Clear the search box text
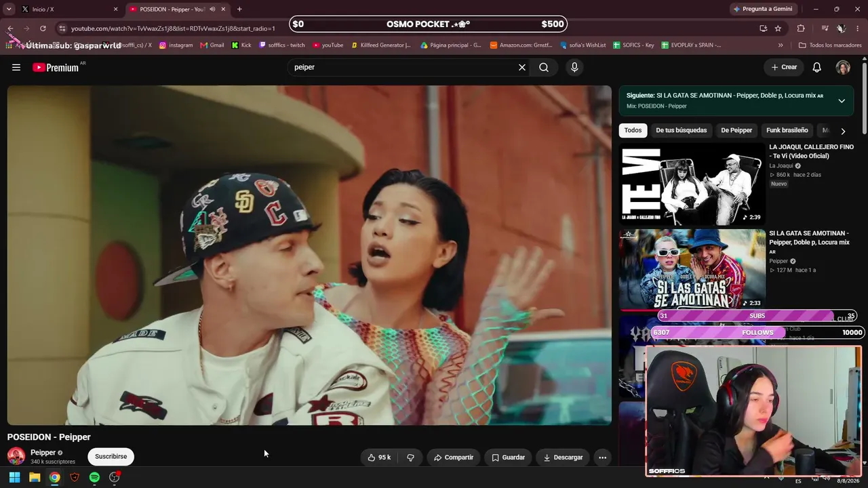This screenshot has height=488, width=868. click(522, 67)
